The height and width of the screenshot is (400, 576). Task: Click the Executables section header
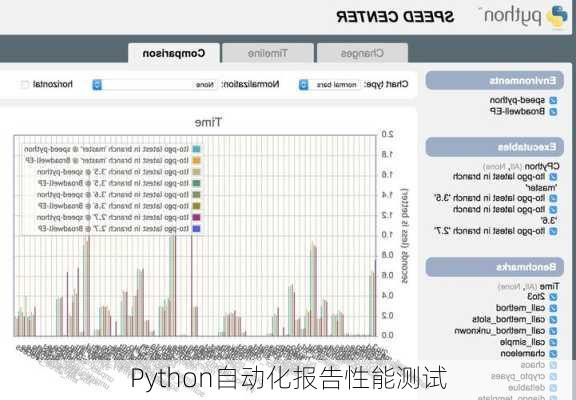pos(494,147)
